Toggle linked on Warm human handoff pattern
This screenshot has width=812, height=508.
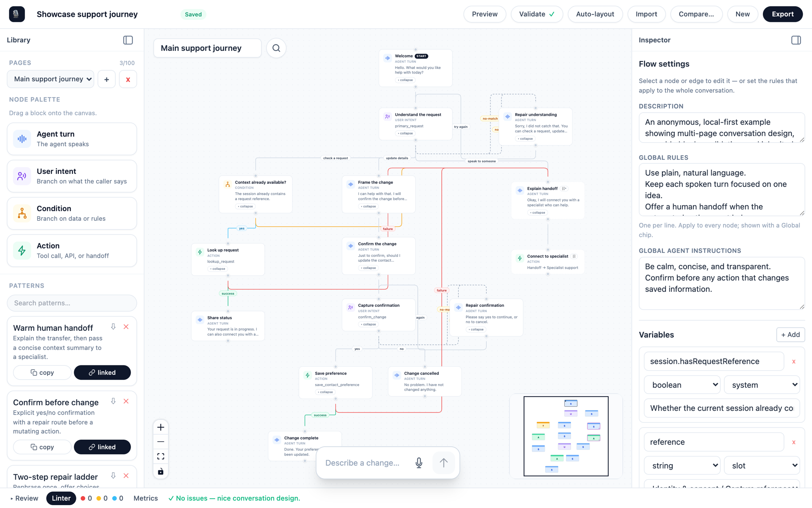tap(102, 373)
